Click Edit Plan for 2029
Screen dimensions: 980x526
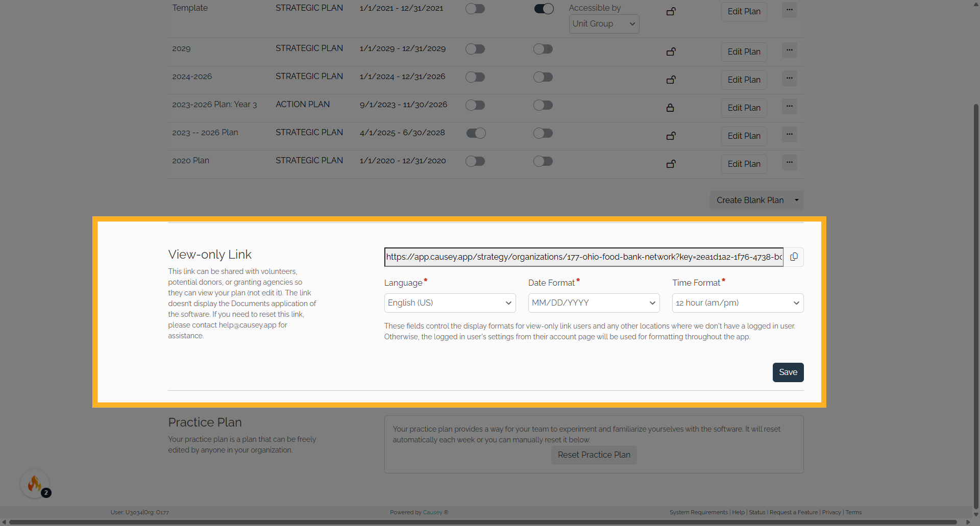pos(744,52)
